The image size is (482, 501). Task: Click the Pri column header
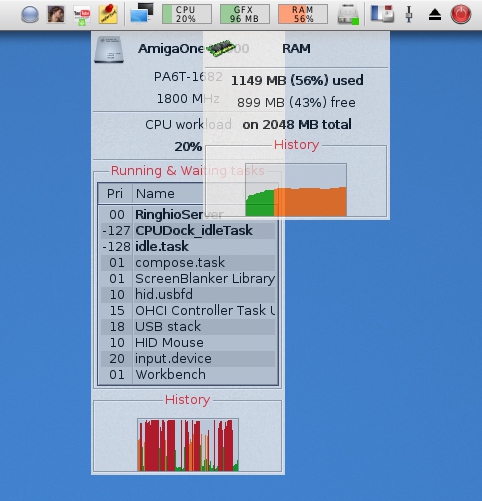(x=115, y=193)
